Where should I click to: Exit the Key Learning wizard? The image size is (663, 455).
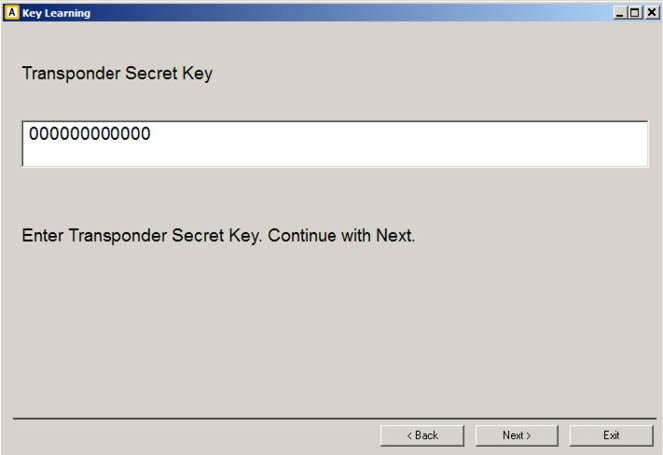[x=611, y=436]
